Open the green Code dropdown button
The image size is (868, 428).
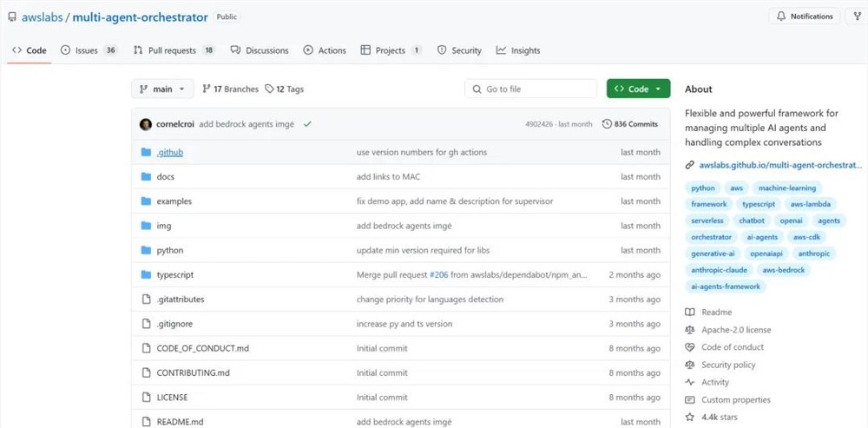[x=638, y=89]
